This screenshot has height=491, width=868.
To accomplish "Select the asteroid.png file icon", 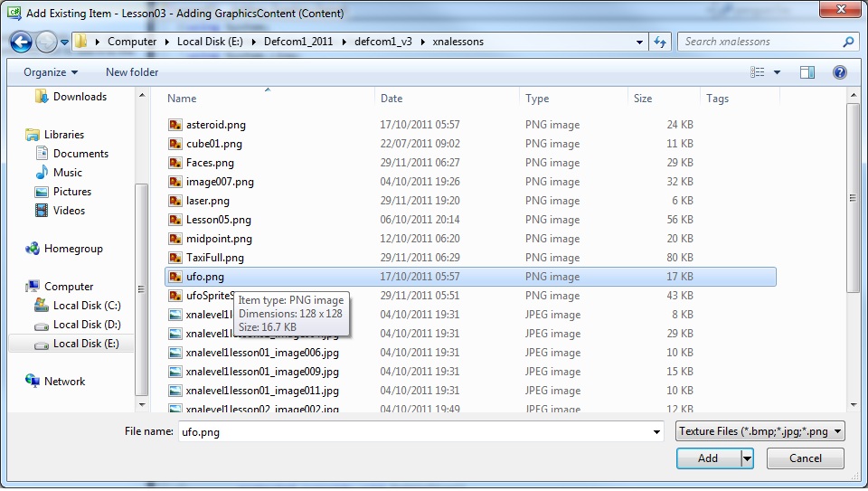I will tap(175, 125).
